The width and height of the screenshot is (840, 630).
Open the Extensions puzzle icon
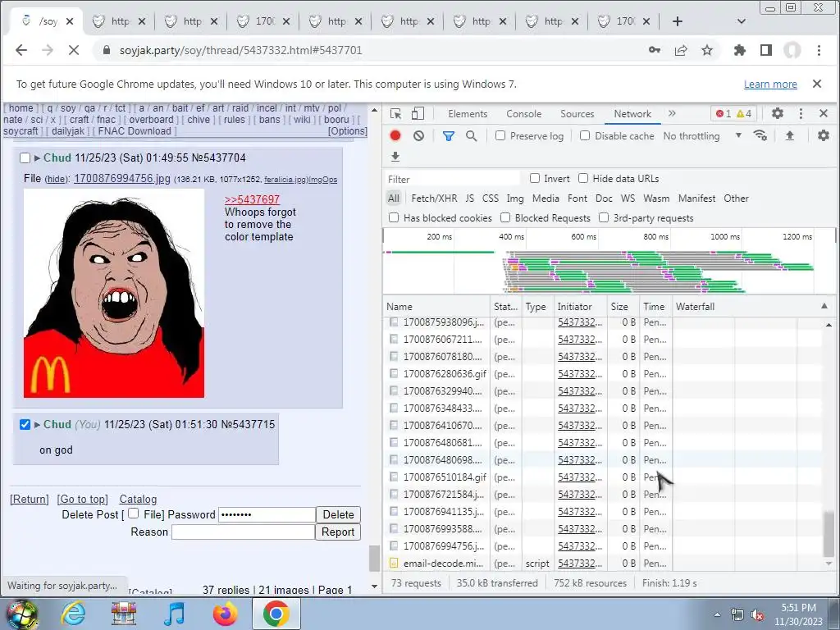click(x=740, y=50)
